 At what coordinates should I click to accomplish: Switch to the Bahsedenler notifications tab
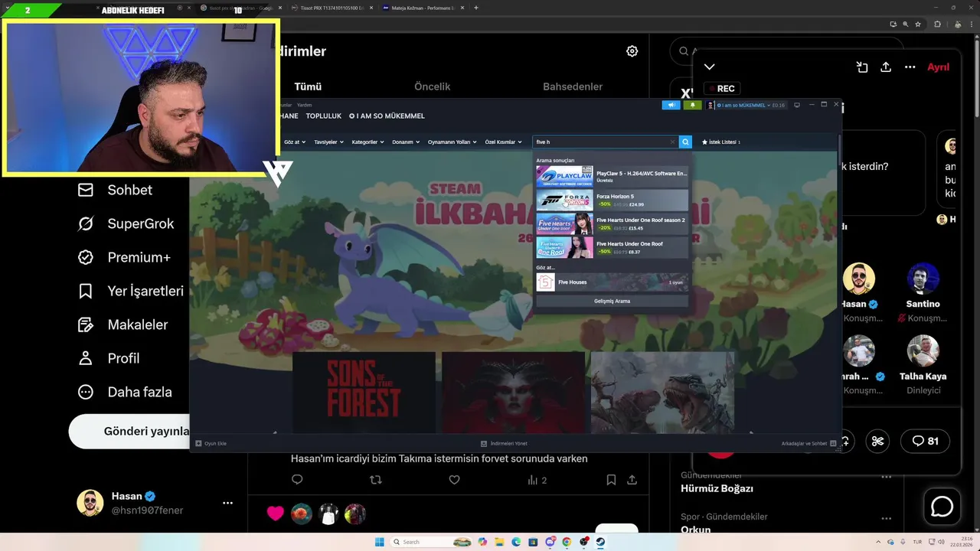573,86
